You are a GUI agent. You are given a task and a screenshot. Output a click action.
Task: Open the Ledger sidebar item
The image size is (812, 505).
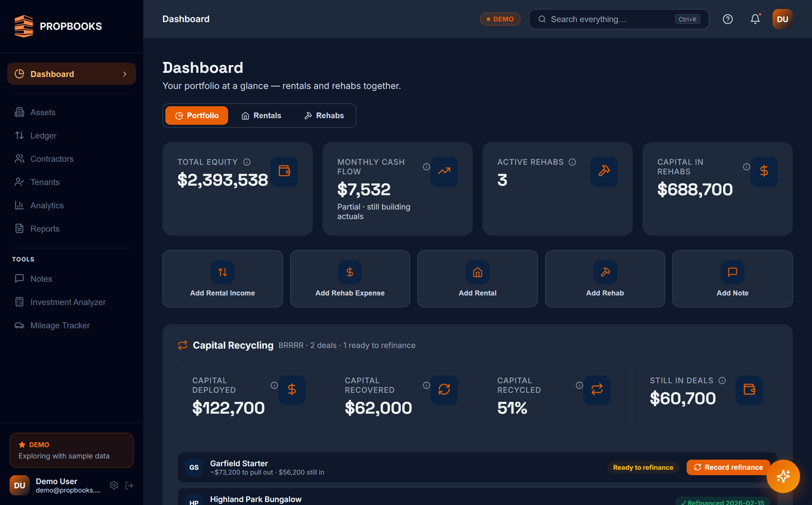(71, 136)
